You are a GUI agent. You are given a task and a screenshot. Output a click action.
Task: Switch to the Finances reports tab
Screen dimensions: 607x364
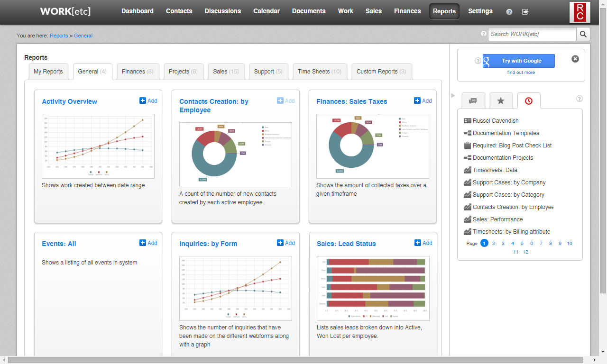point(137,72)
